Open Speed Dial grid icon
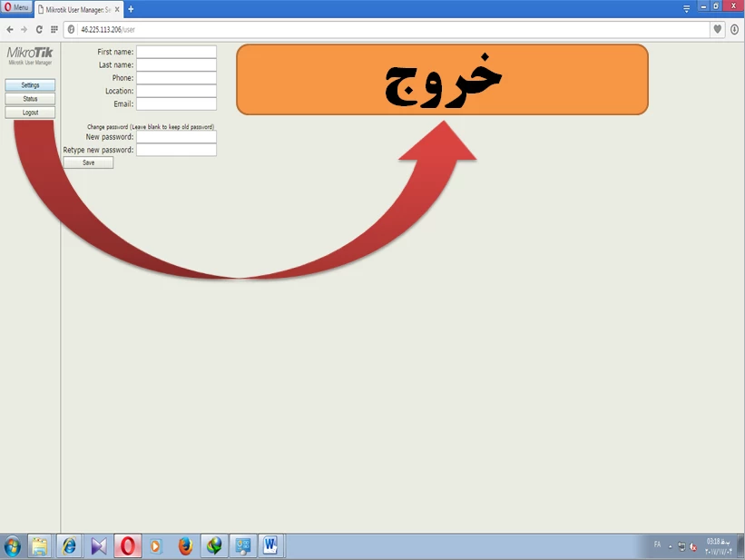 click(x=54, y=29)
